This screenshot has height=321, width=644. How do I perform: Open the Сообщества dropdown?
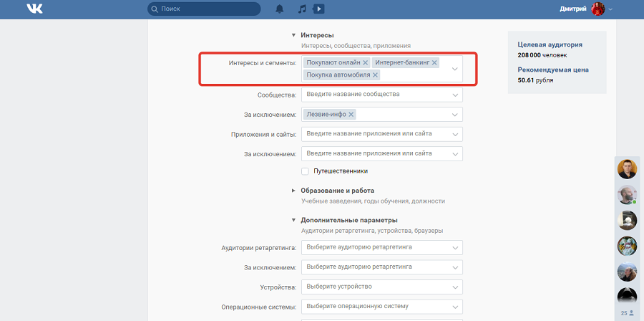[382, 95]
